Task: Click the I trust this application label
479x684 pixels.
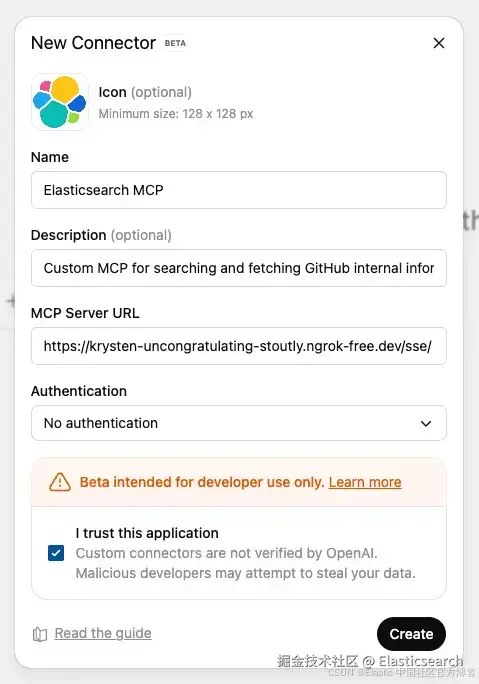Action: (147, 533)
